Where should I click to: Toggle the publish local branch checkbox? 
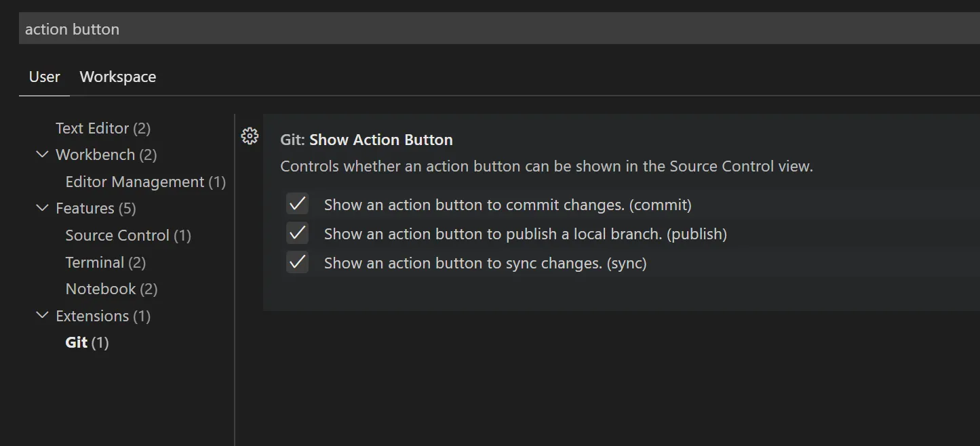click(x=297, y=234)
